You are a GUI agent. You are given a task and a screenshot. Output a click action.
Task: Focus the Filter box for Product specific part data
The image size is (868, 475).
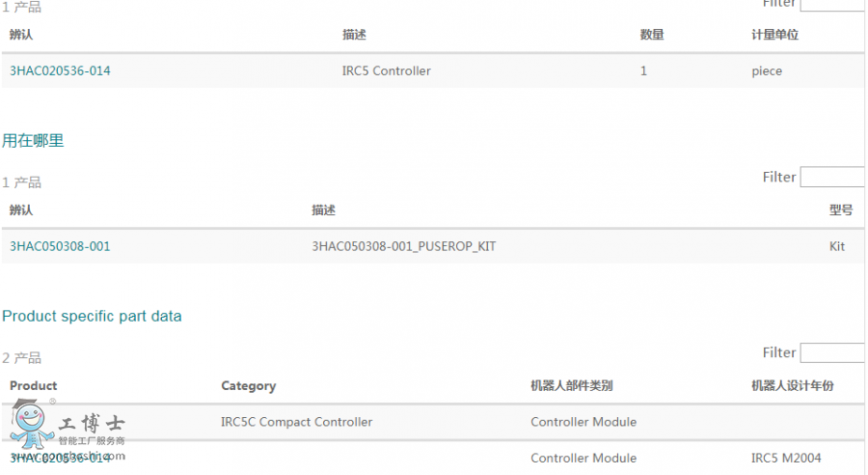tap(832, 353)
